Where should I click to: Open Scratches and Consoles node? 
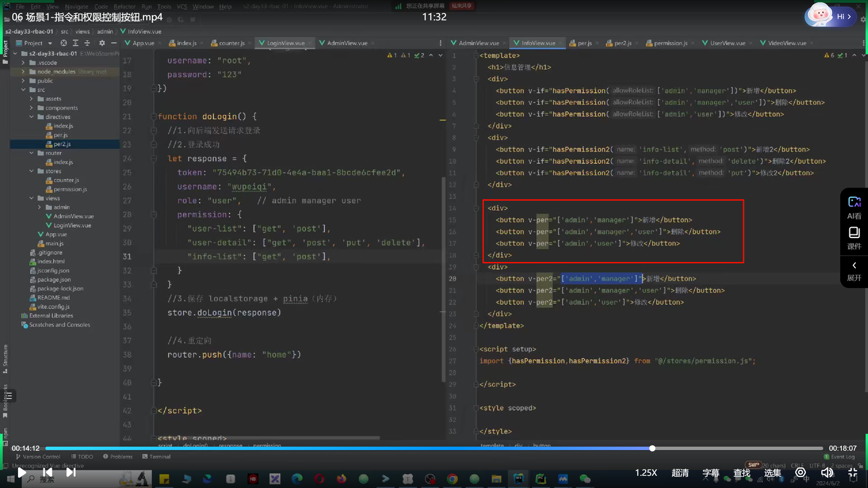click(x=59, y=325)
